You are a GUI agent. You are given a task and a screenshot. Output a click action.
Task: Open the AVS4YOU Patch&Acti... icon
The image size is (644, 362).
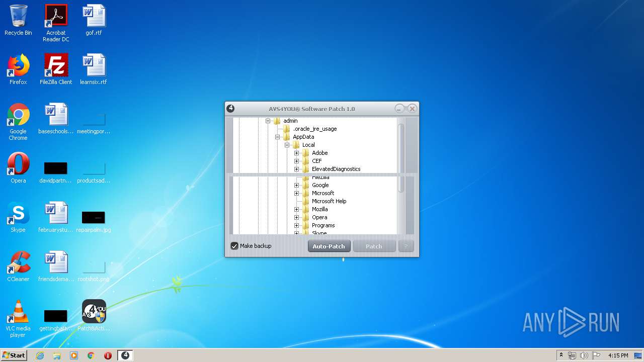point(94,316)
